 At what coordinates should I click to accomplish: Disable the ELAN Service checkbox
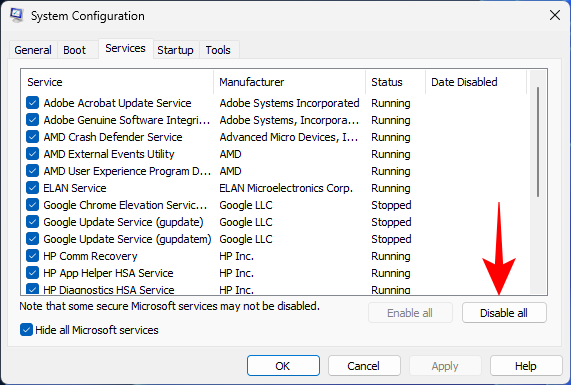coord(32,188)
